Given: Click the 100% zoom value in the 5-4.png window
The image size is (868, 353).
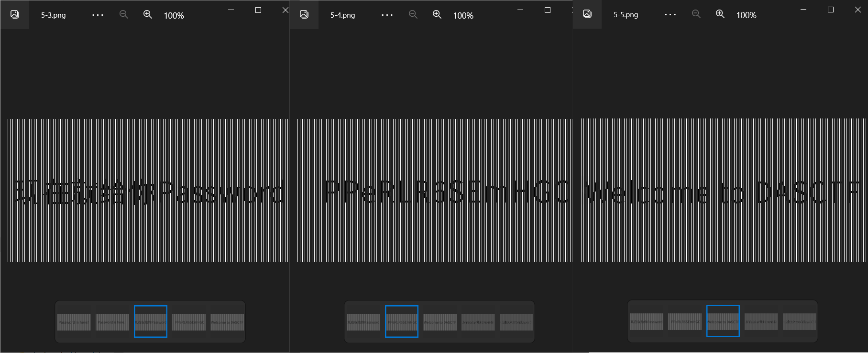Looking at the screenshot, I should coord(463,16).
